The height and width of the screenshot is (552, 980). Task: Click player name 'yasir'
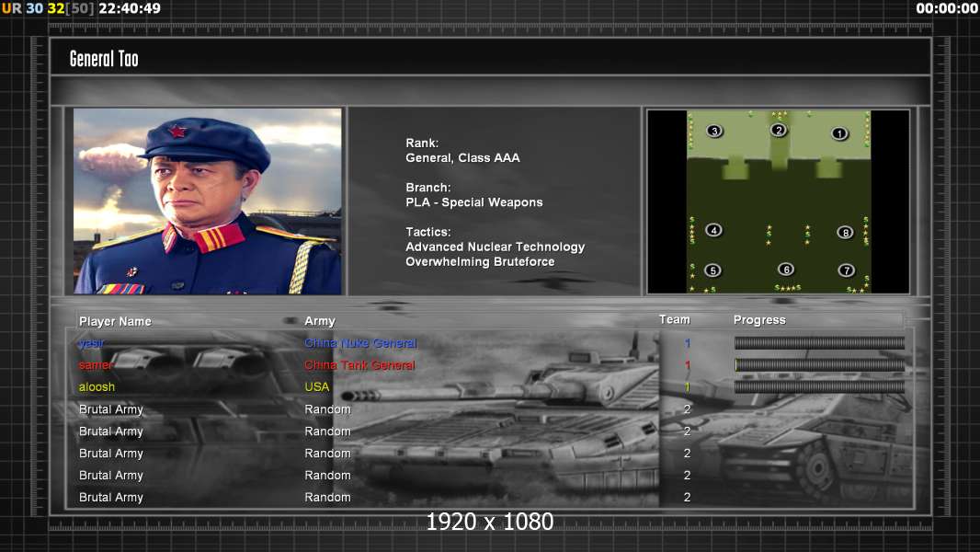pos(91,343)
